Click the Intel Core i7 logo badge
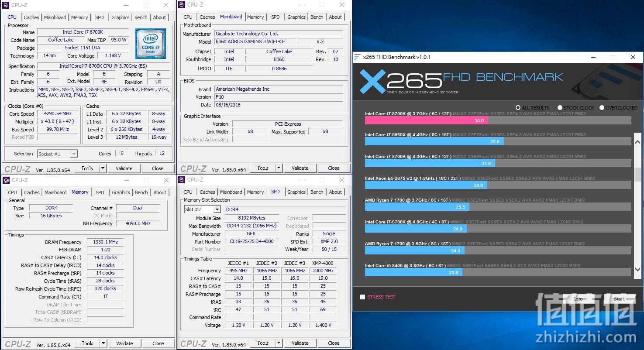This screenshot has width=644, height=350. (151, 44)
